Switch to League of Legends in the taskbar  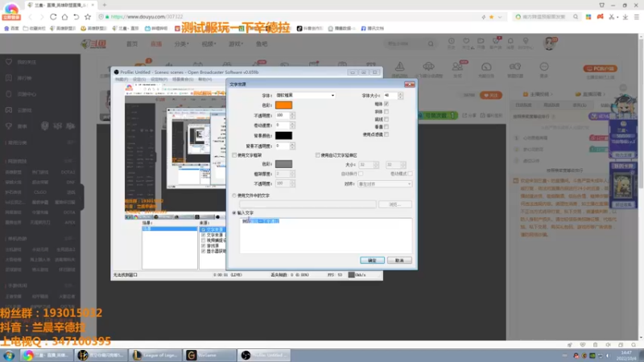point(155,355)
